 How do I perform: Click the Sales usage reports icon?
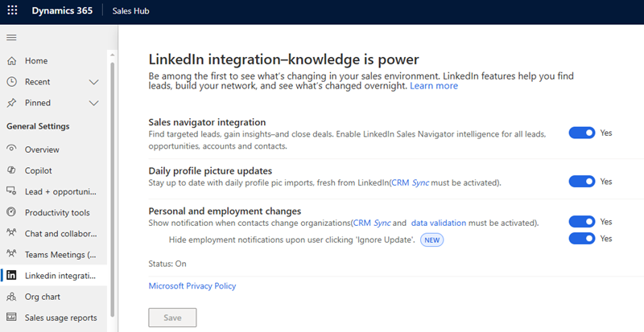point(11,318)
